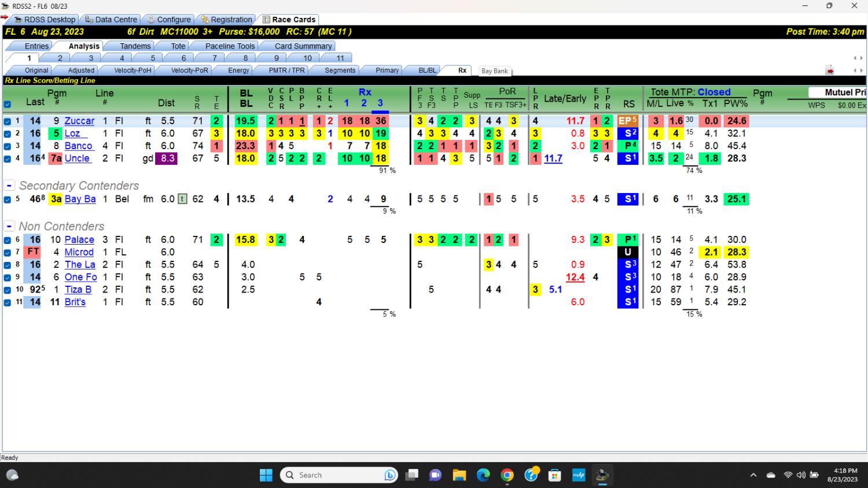Click the myhp taskbar icon
The height and width of the screenshot is (488, 868).
point(579,475)
